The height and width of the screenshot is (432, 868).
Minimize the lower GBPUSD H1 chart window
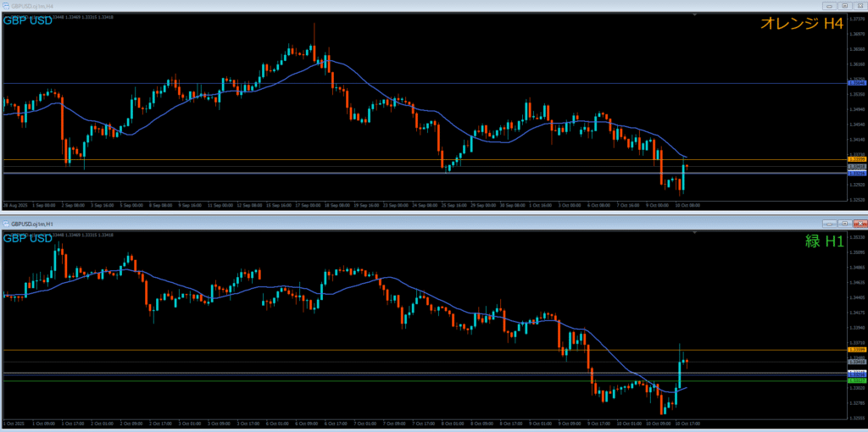click(831, 223)
